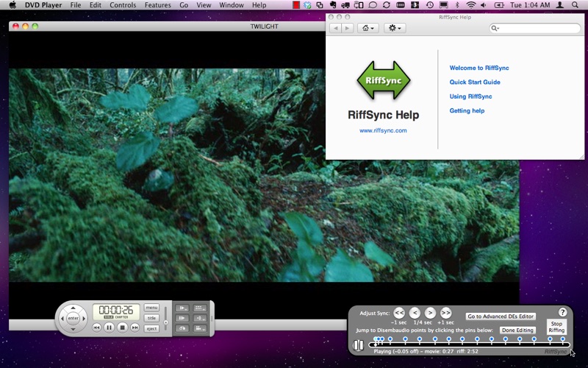588x368 pixels.
Task: Open RiffSync help with the question mark icon
Action: [562, 311]
